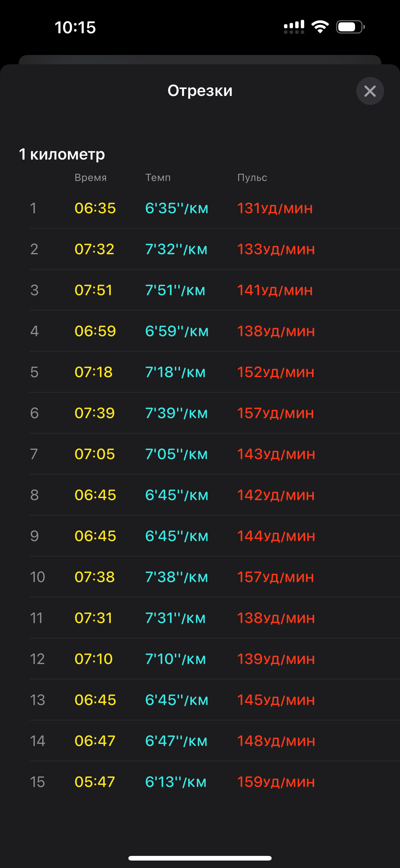This screenshot has height=868, width=400.
Task: Close the Отрезки sheet with the X button
Action: click(x=370, y=91)
